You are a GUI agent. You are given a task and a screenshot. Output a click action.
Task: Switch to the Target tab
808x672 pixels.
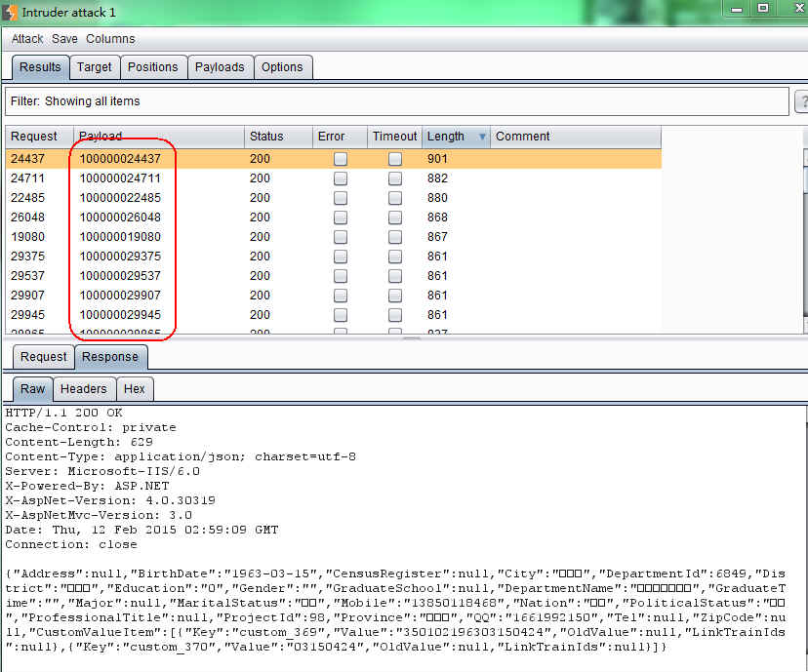tap(95, 67)
